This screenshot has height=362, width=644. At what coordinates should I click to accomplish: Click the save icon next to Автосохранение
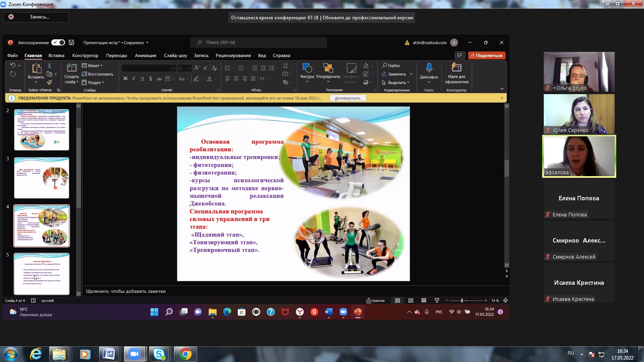72,43
